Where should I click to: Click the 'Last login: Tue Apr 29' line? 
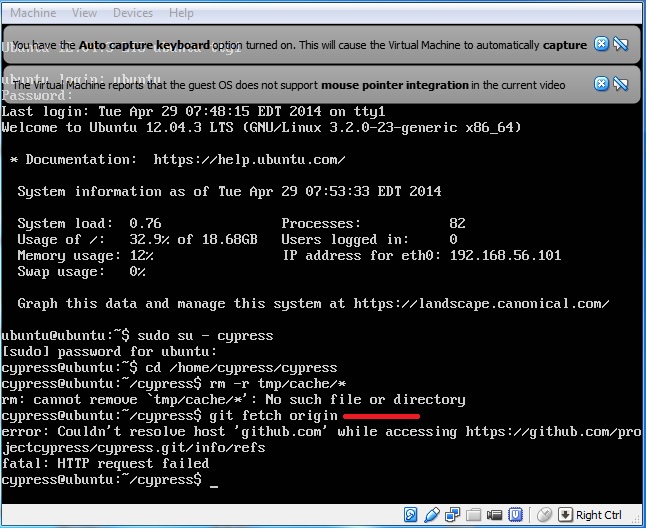193,111
